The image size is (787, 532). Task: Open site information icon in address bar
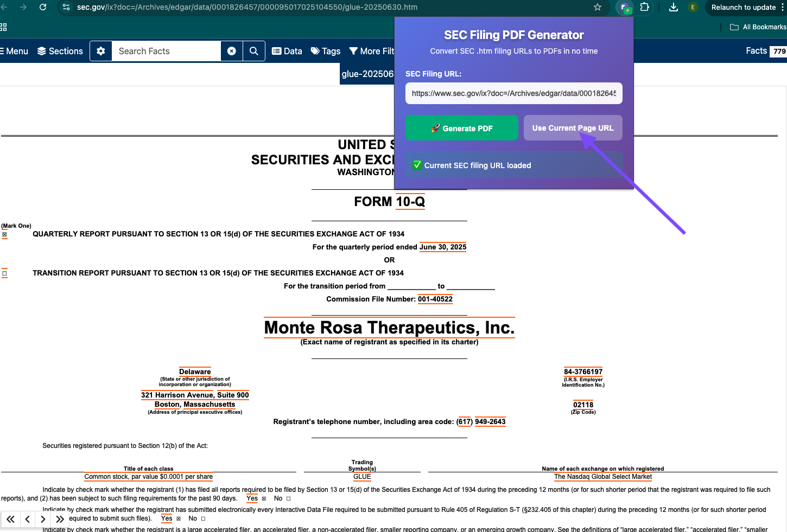pyautogui.click(x=66, y=7)
